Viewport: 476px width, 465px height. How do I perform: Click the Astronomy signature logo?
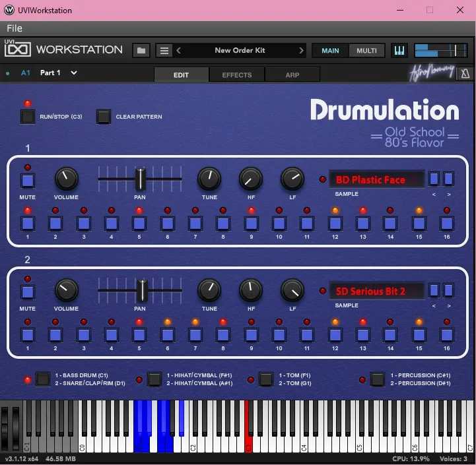click(x=432, y=73)
